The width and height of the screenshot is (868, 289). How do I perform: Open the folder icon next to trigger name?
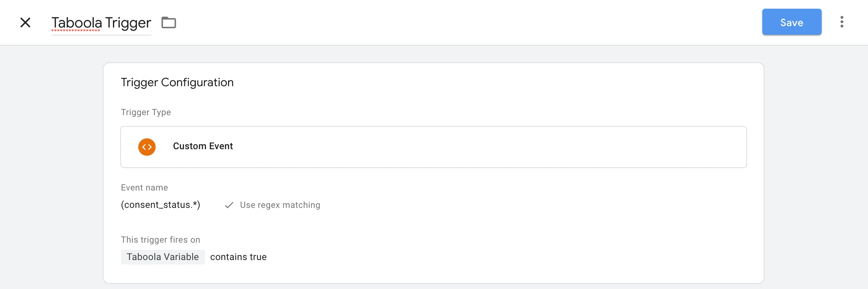[x=169, y=22]
